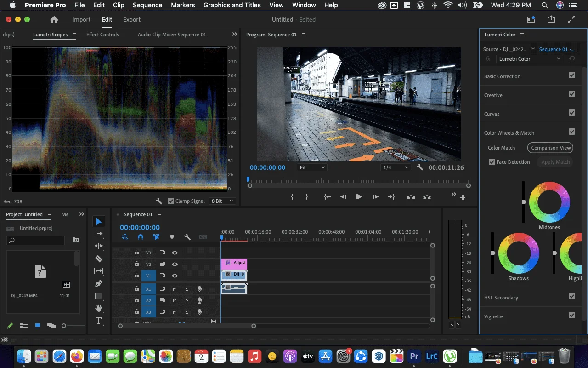This screenshot has width=588, height=368.
Task: Open the Sequence menu
Action: point(147,5)
